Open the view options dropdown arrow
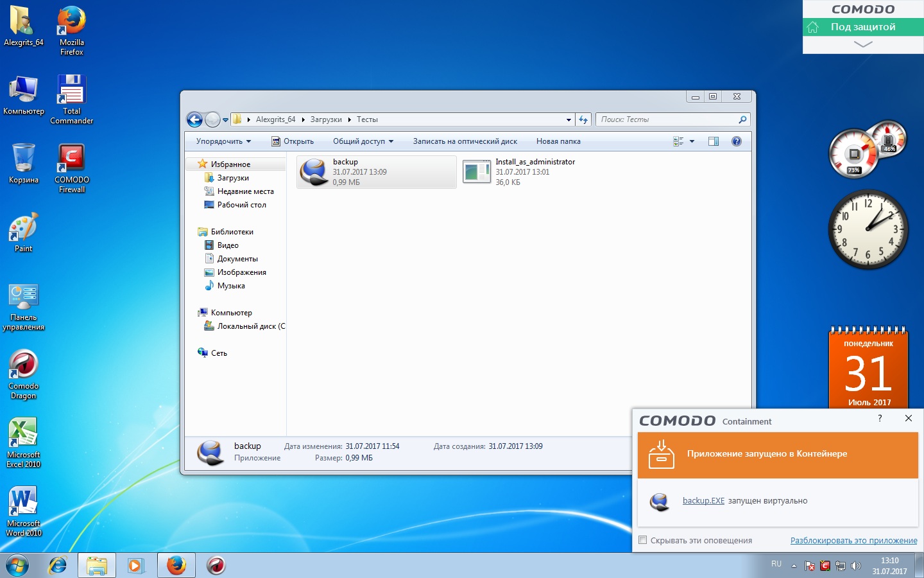 point(692,141)
